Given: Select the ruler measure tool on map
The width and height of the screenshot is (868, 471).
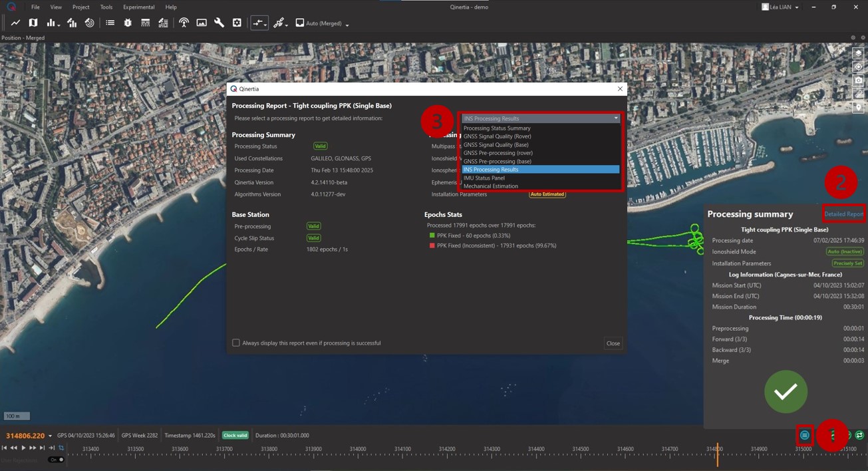Looking at the screenshot, I should [x=858, y=94].
